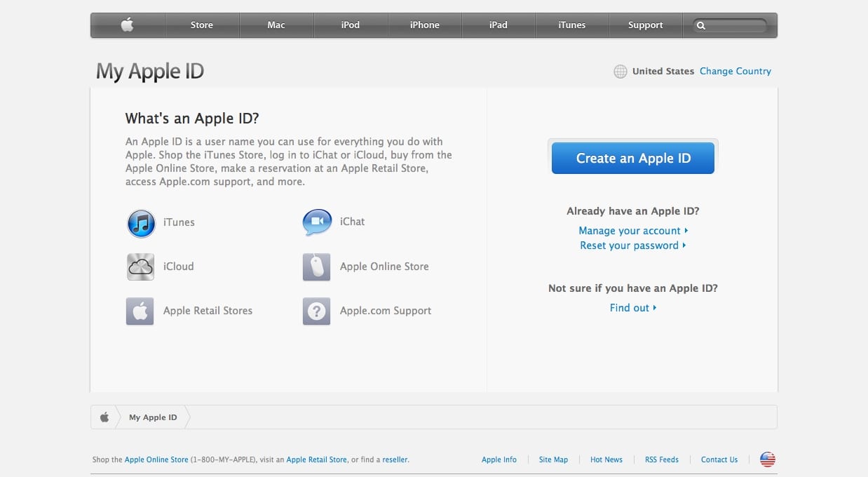Screen dimensions: 868x477
Task: Click the Apple logo in the breadcrumb bar
Action: (x=104, y=417)
